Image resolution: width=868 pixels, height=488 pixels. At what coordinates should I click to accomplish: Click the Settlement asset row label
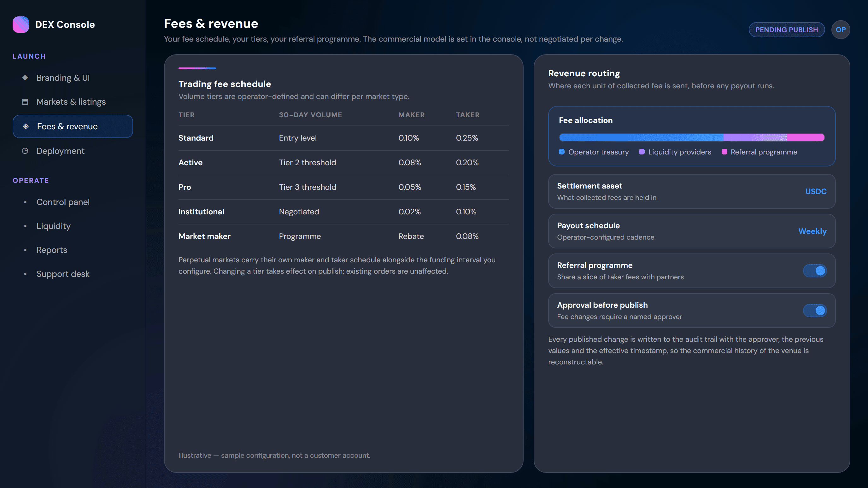coord(589,186)
